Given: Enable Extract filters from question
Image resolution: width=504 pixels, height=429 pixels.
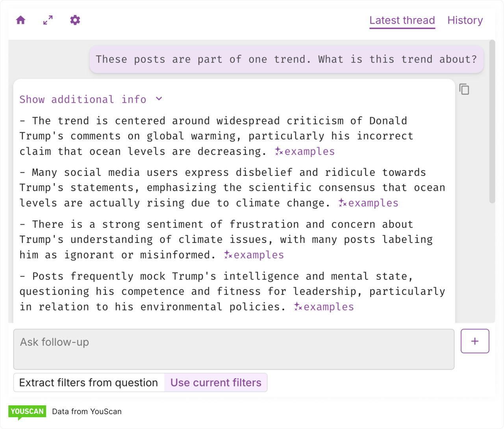Looking at the screenshot, I should click(x=89, y=382).
